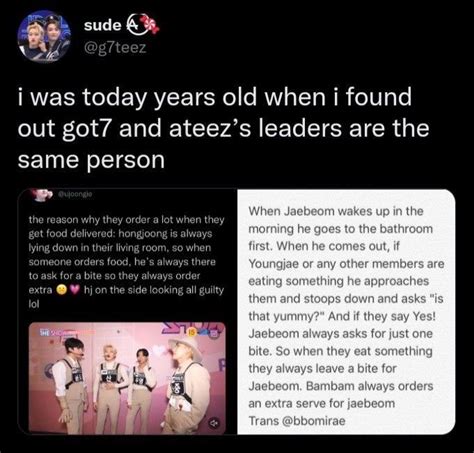This screenshot has height=453, width=474.
Task: Click the small avatar of the quoted tweet
Action: coord(43,194)
